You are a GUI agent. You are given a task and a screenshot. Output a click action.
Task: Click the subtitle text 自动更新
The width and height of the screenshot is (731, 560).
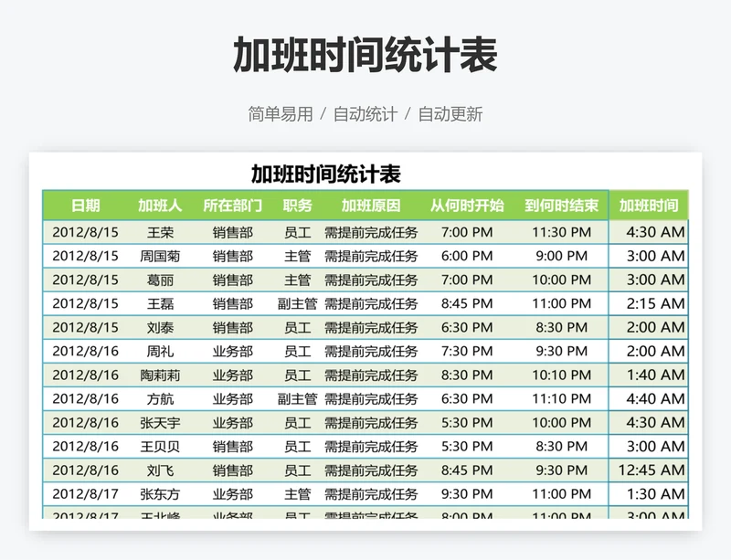click(450, 114)
